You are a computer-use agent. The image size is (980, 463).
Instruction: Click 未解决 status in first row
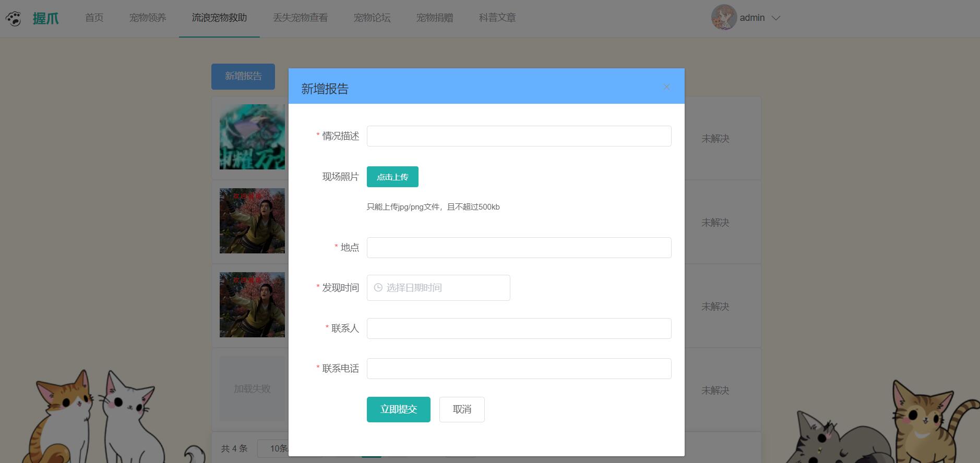[x=715, y=139]
